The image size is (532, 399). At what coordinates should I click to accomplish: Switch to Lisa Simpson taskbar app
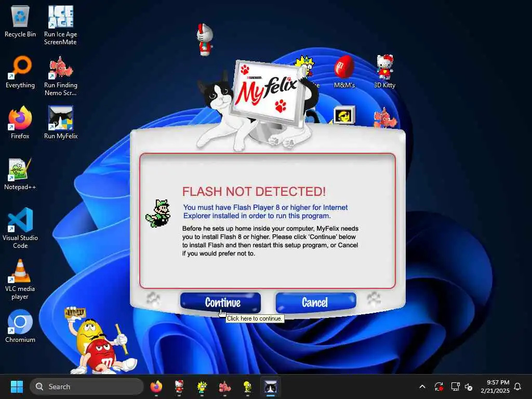[x=202, y=387]
